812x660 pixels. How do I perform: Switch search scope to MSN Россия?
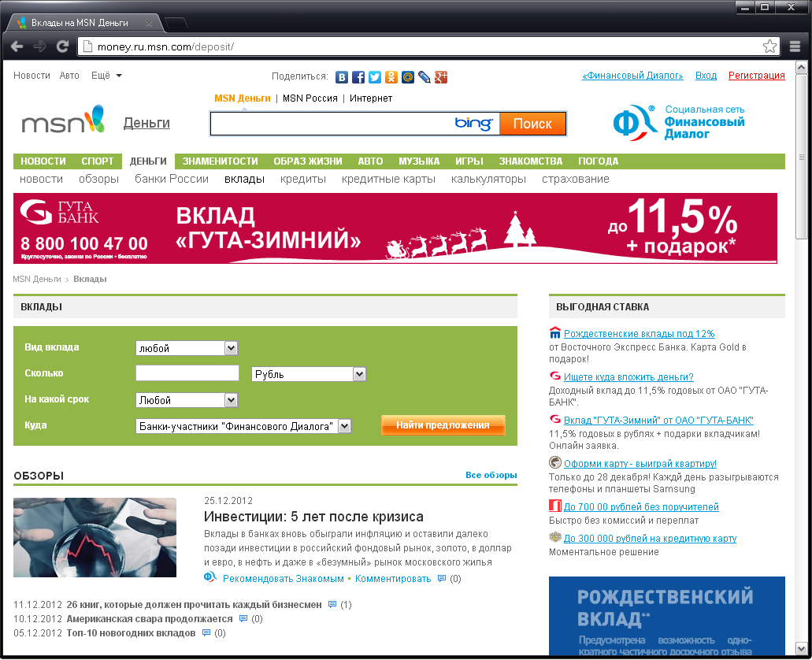pos(310,98)
